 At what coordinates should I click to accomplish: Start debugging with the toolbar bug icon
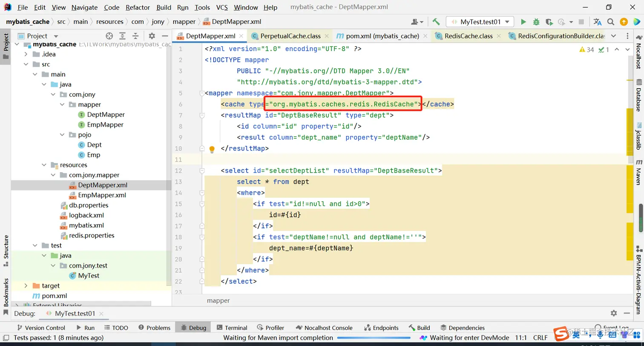(536, 22)
